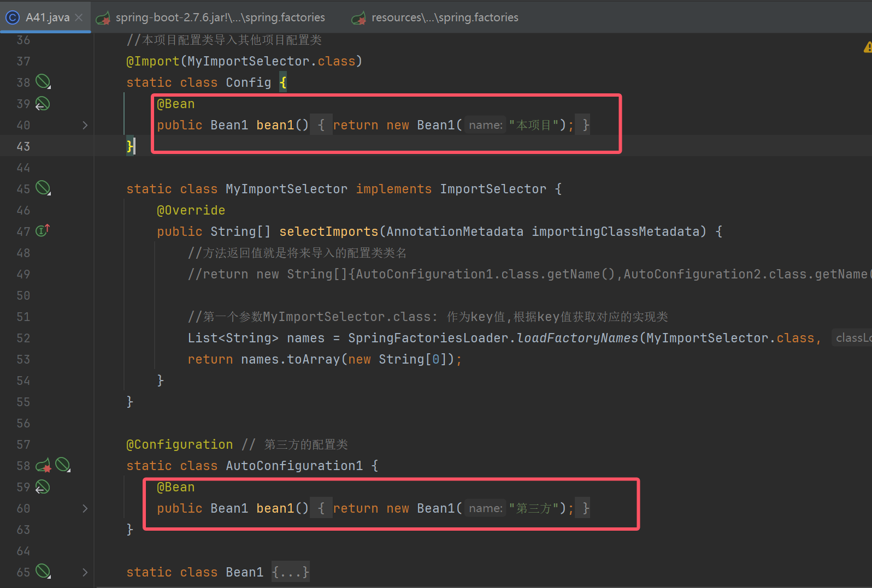The height and width of the screenshot is (588, 872).
Task: Click the no-bean gutter icon on line 58
Action: point(63,465)
